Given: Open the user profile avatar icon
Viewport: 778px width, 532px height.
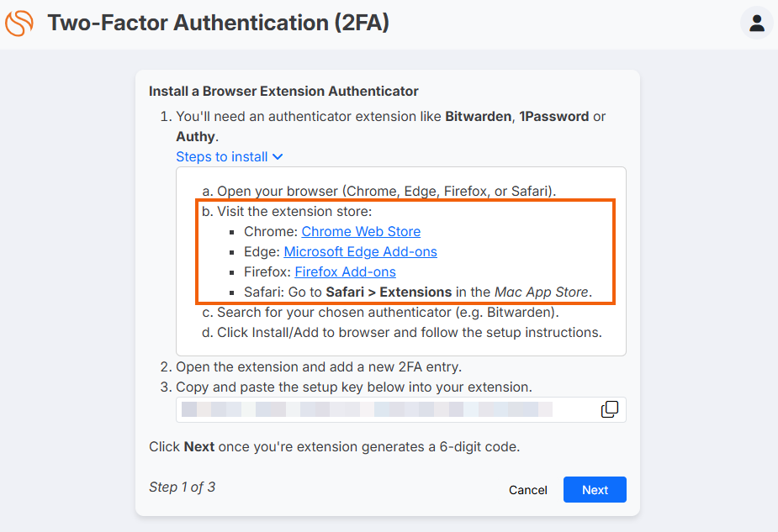Looking at the screenshot, I should tap(757, 23).
